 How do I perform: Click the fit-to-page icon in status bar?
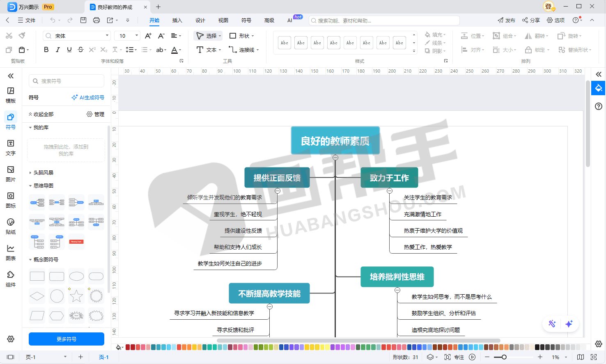pos(594,357)
